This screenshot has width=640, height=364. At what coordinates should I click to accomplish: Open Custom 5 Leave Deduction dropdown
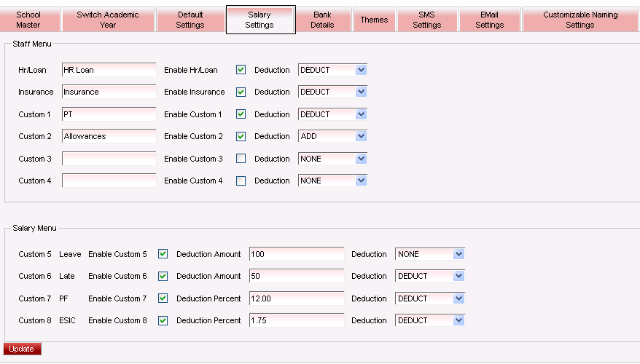430,254
